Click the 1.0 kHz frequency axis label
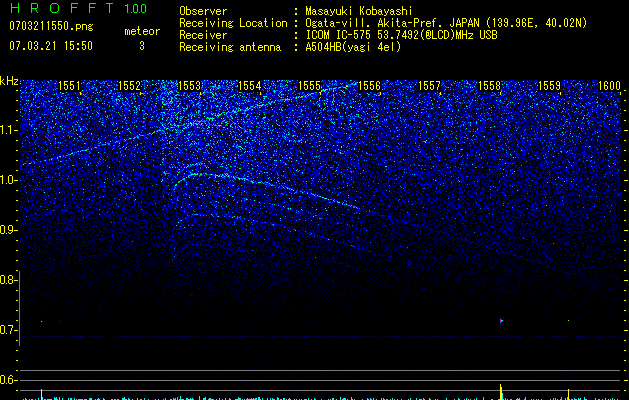This screenshot has width=629, height=400. (8, 180)
